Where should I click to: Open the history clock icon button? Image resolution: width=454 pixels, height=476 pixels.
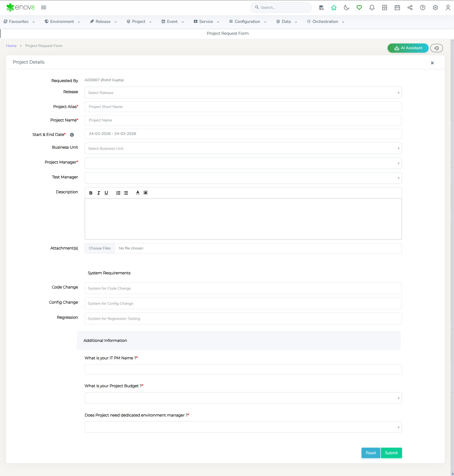pyautogui.click(x=436, y=48)
